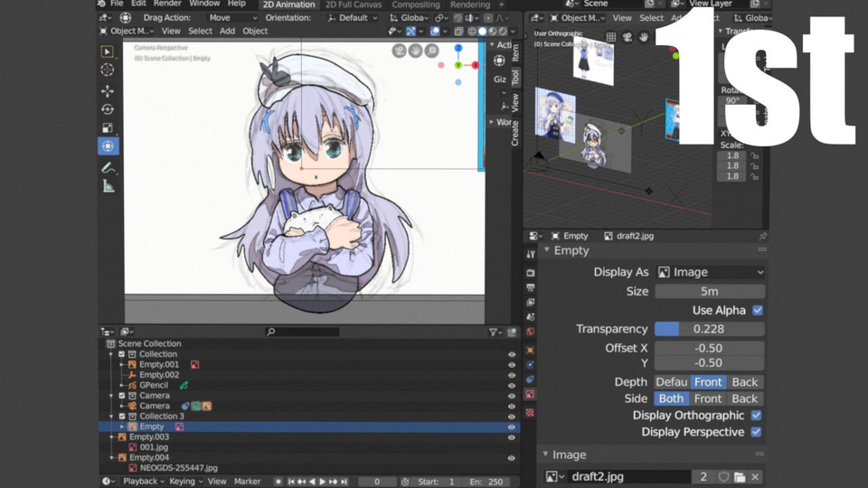Jump to timeline end
The height and width of the screenshot is (488, 868).
click(x=344, y=482)
